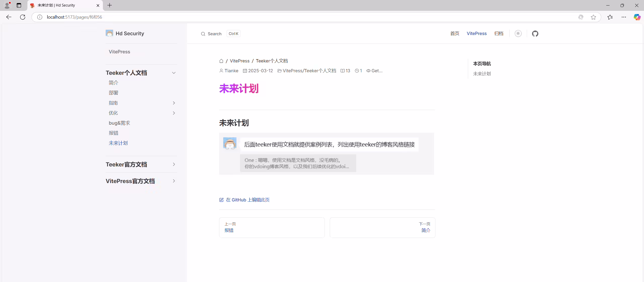
Task: Jump to 未来计划 in page outline
Action: [x=482, y=74]
